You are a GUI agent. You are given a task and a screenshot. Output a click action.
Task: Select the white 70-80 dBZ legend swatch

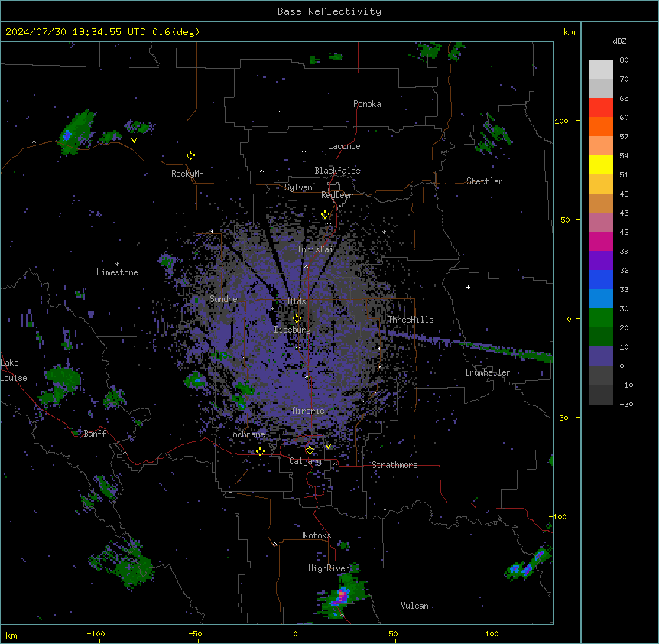(601, 70)
